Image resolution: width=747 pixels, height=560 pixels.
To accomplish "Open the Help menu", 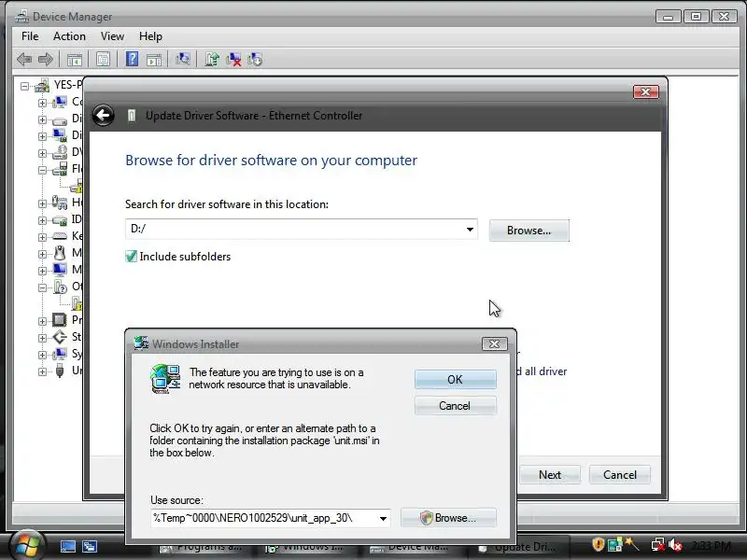I will point(150,36).
